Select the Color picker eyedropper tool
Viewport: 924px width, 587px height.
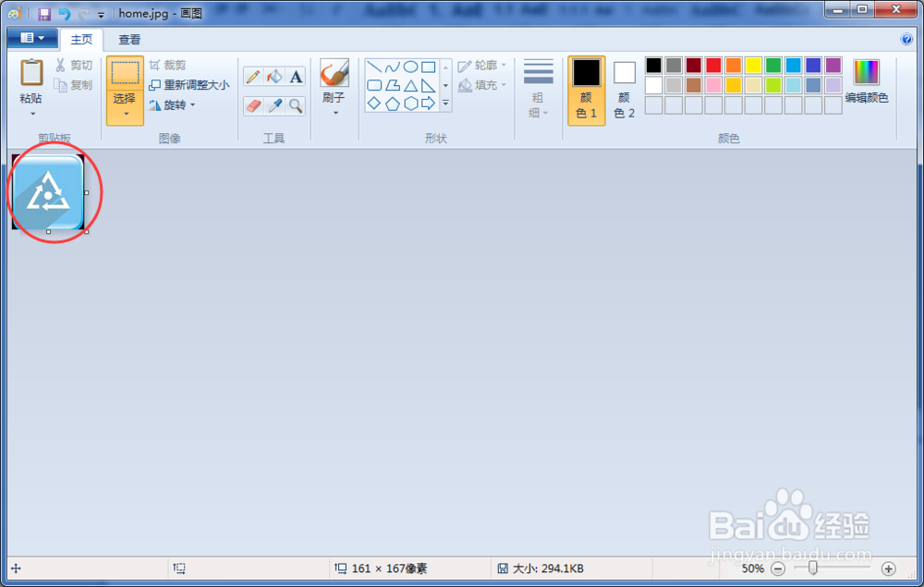click(x=274, y=105)
